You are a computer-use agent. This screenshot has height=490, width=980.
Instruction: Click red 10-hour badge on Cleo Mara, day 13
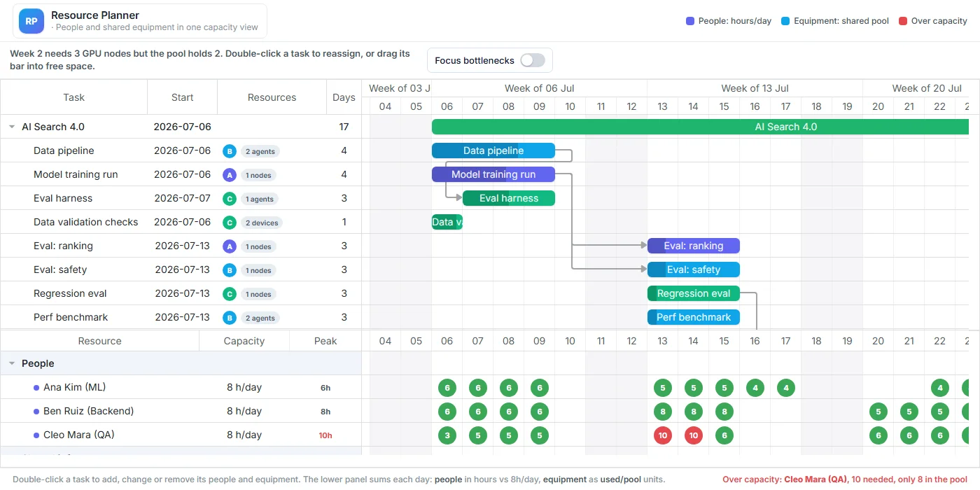tap(662, 435)
